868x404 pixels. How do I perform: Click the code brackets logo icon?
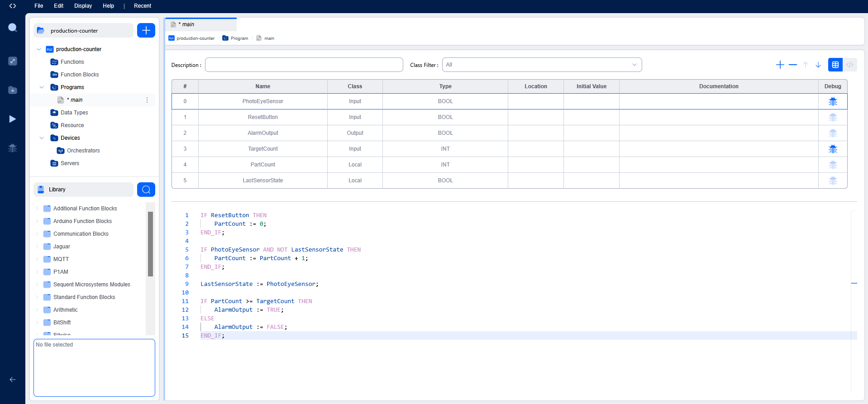click(x=13, y=6)
